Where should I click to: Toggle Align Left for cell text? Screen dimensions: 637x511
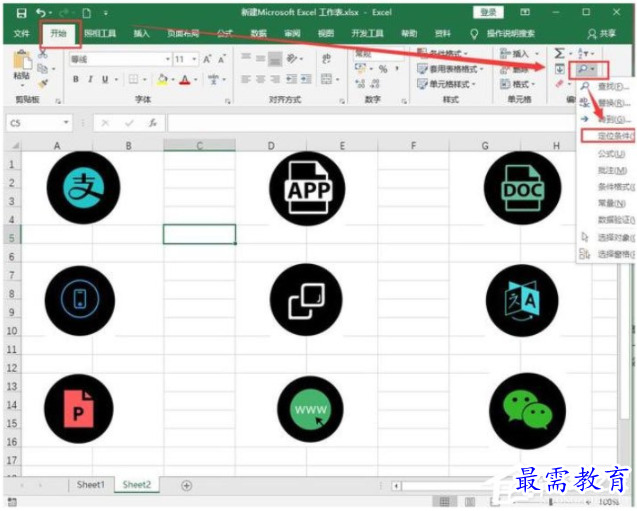[246, 79]
